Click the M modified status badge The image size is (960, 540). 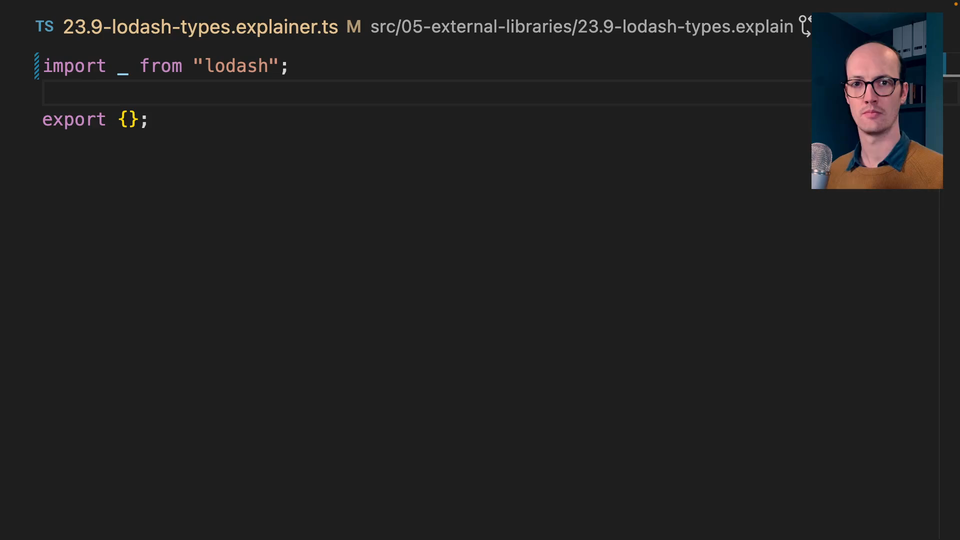[353, 27]
